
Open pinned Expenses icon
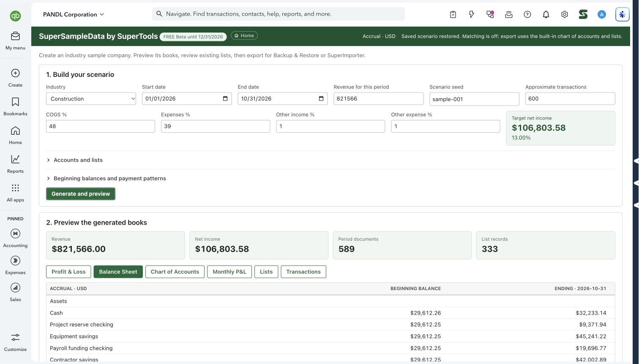click(x=15, y=261)
